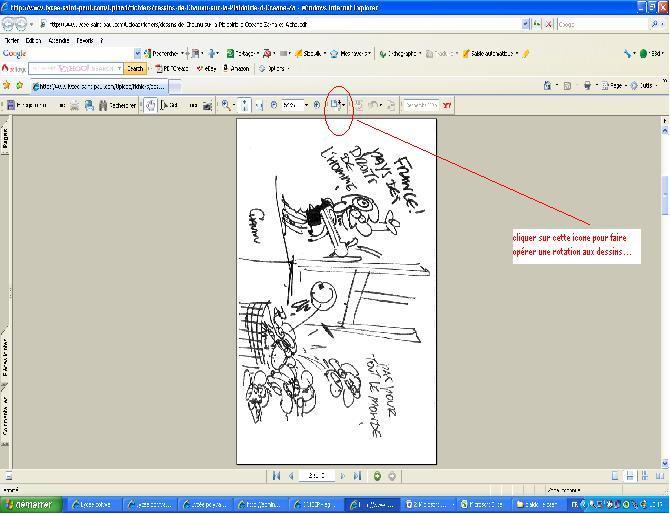Image resolution: width=670 pixels, height=514 pixels.
Task: Click the favorites star icon
Action: (6, 85)
